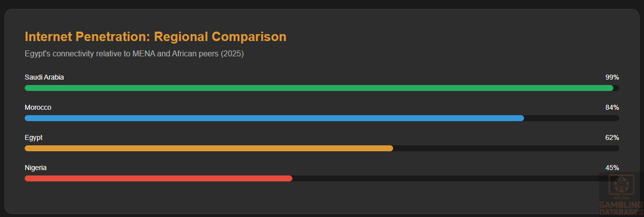
Task: Click the 99% value for Saudi Arabia
Action: click(x=612, y=77)
